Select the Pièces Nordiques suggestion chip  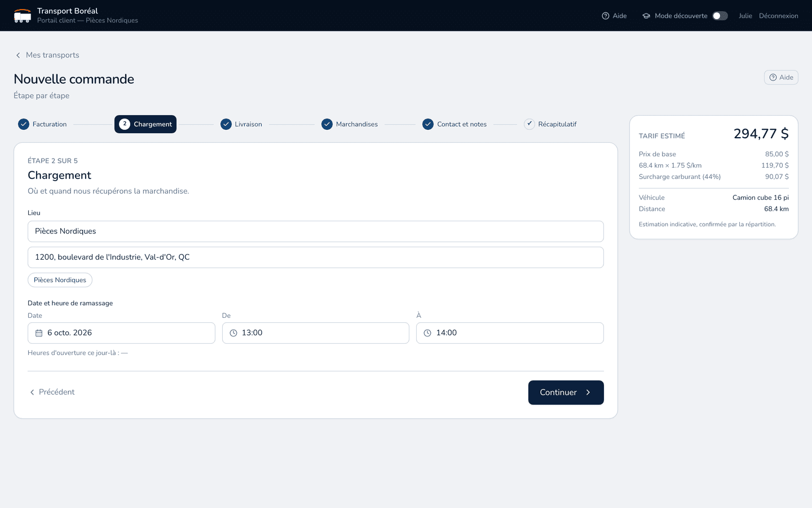pyautogui.click(x=60, y=280)
